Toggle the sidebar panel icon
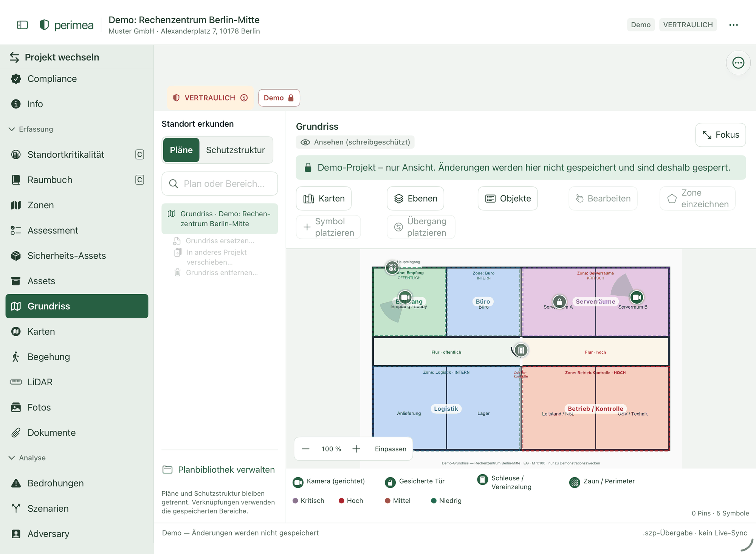This screenshot has width=756, height=554. point(22,25)
